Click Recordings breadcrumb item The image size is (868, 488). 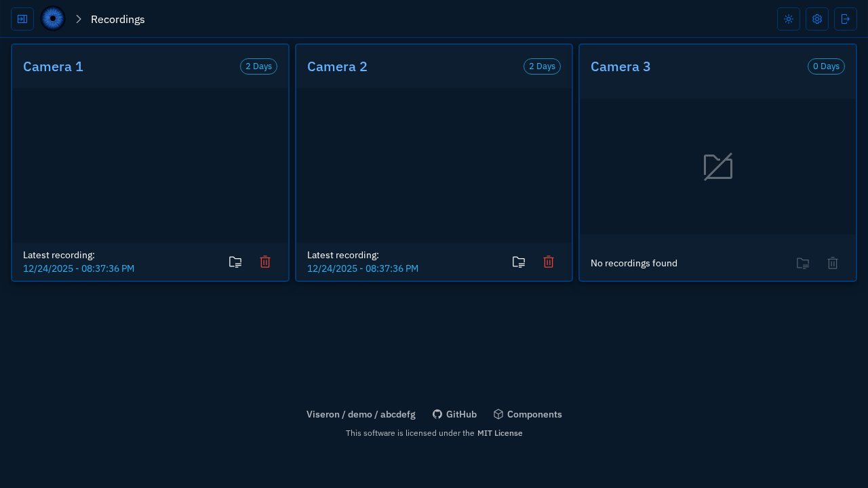(x=117, y=19)
